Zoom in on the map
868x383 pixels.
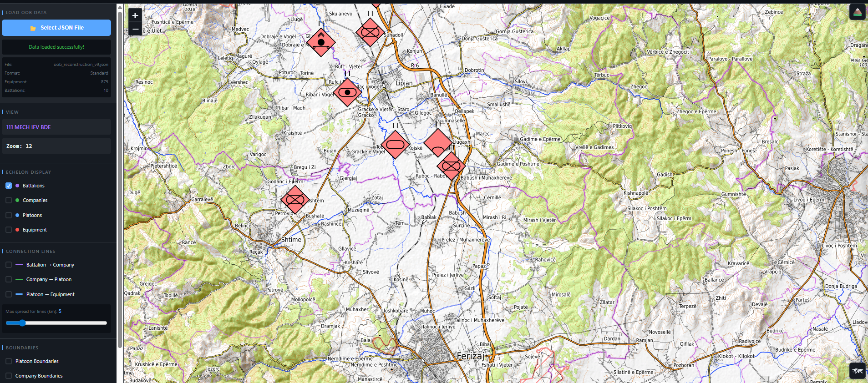click(x=135, y=15)
